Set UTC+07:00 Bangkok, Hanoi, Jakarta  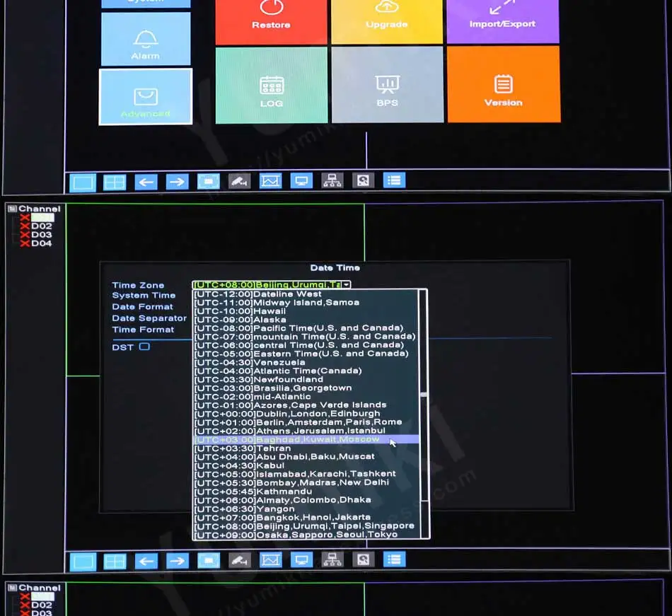[306, 518]
